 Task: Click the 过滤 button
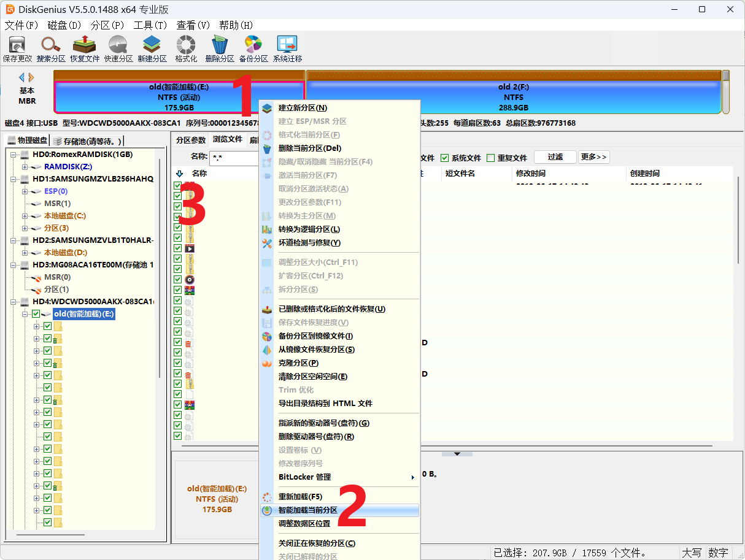pyautogui.click(x=555, y=157)
